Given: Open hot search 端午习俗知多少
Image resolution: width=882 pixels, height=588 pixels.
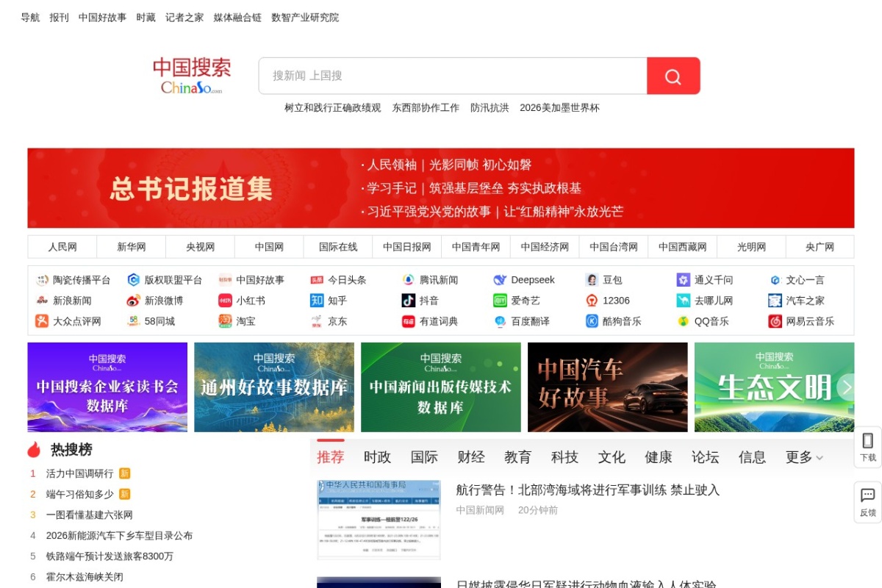Looking at the screenshot, I should coord(80,494).
